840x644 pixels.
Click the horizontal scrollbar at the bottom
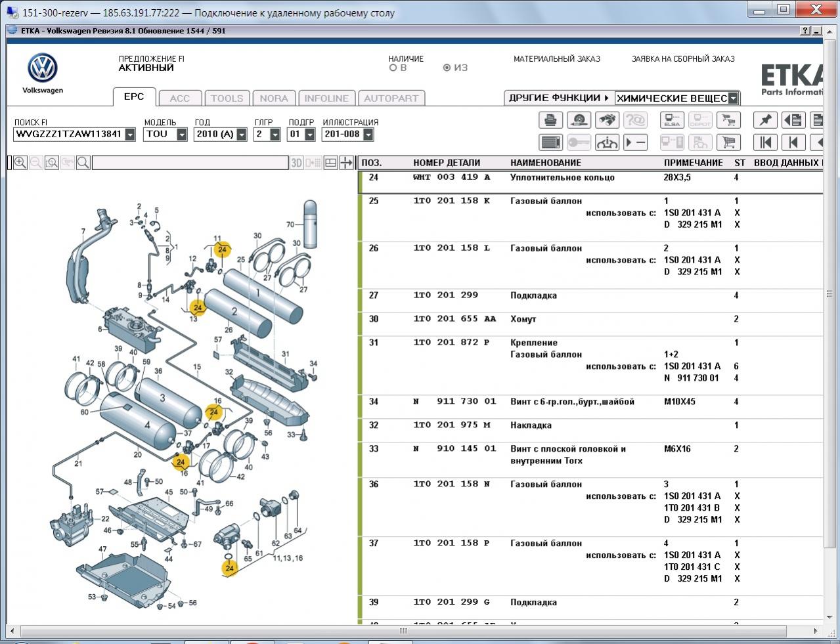pyautogui.click(x=403, y=631)
